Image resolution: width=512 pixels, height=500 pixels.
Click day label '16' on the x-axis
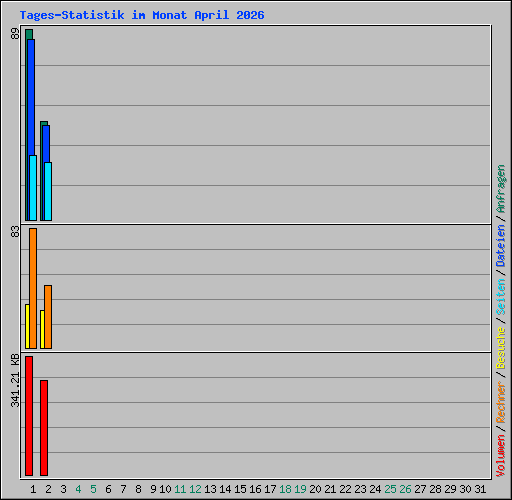255,489
